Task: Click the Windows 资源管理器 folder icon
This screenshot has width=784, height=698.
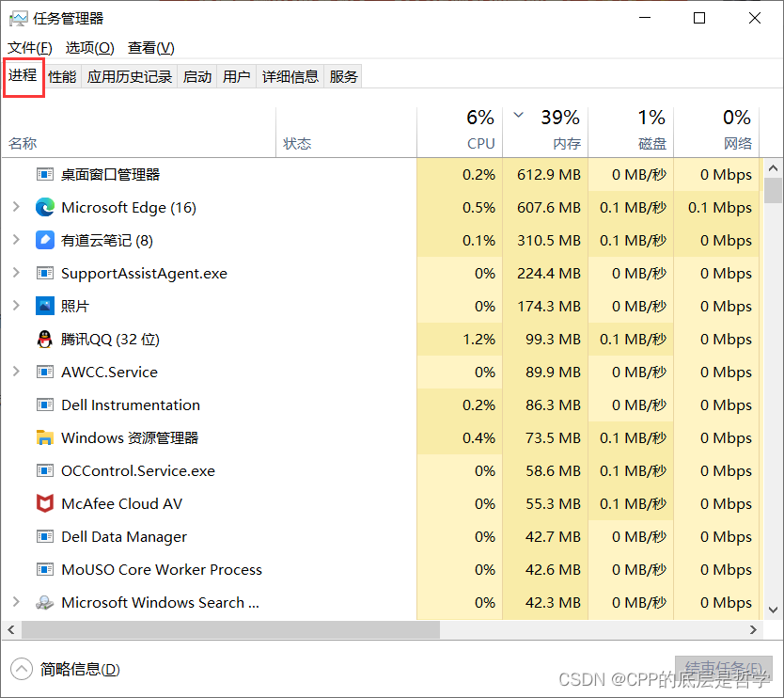Action: (x=45, y=437)
